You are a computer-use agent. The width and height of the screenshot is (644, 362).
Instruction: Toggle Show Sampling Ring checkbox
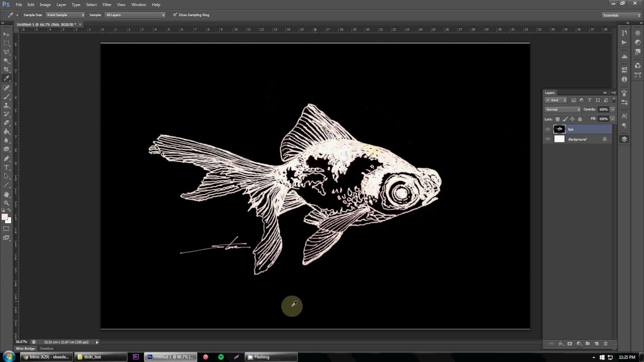click(x=175, y=15)
